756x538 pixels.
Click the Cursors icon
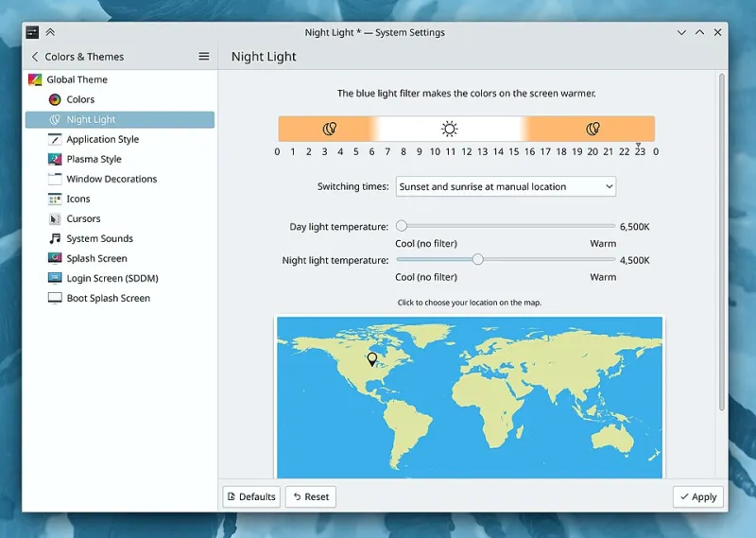(55, 218)
